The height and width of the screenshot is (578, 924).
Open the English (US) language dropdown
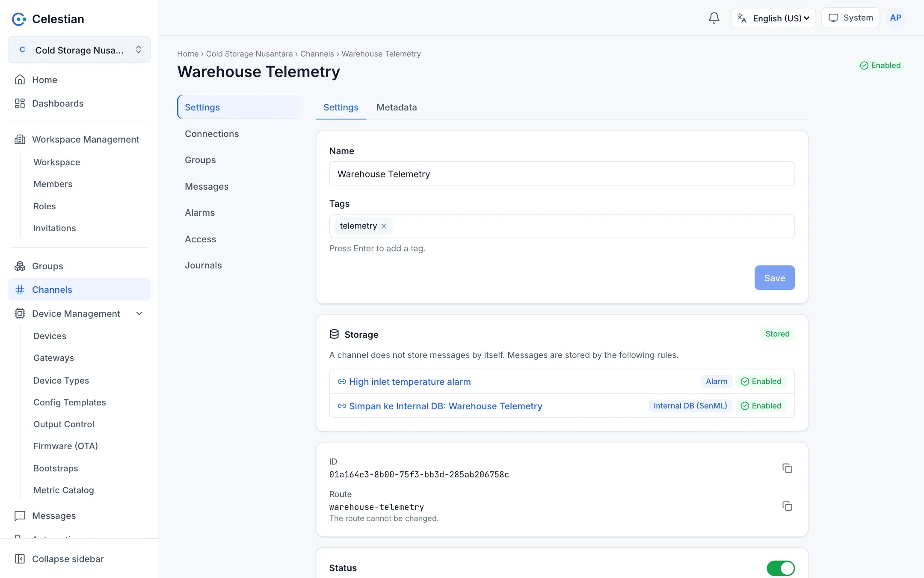[x=773, y=18]
